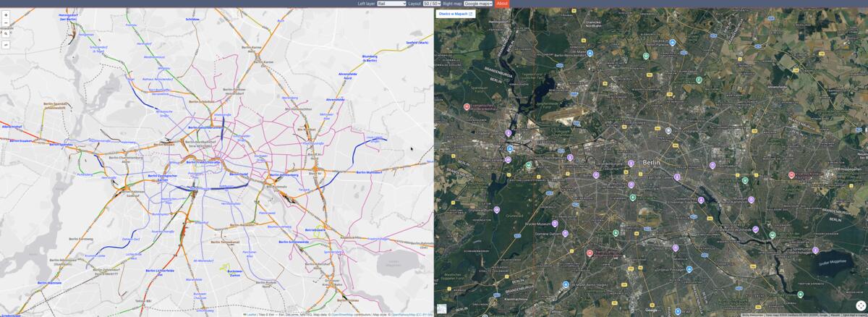The width and height of the screenshot is (868, 317).
Task: Open the Right map dropdown showing Google maps
Action: (478, 4)
